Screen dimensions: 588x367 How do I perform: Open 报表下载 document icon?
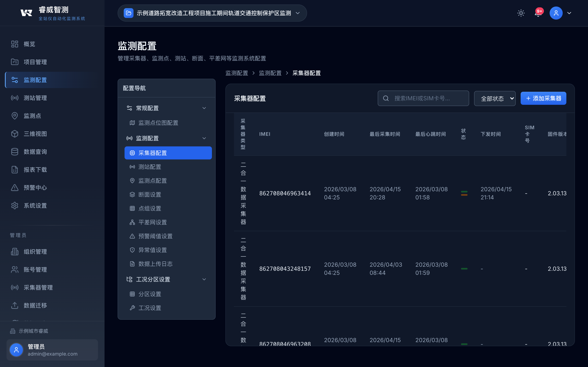click(14, 170)
